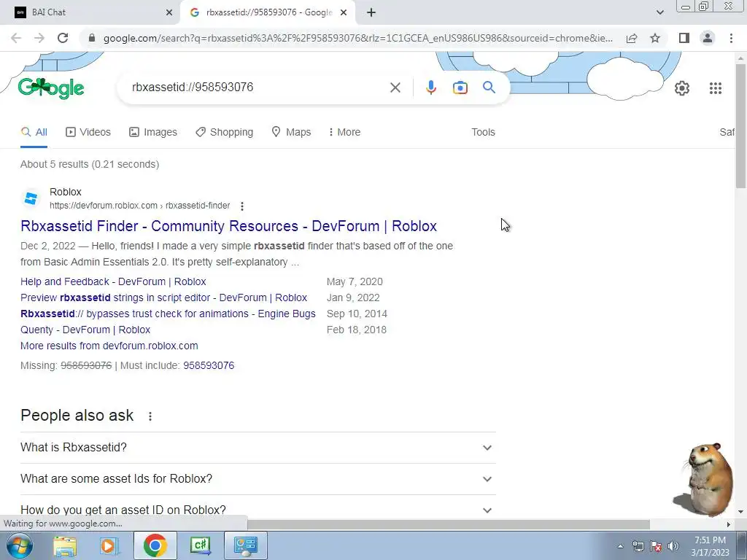
Task: Switch to Shopping results
Action: click(225, 133)
